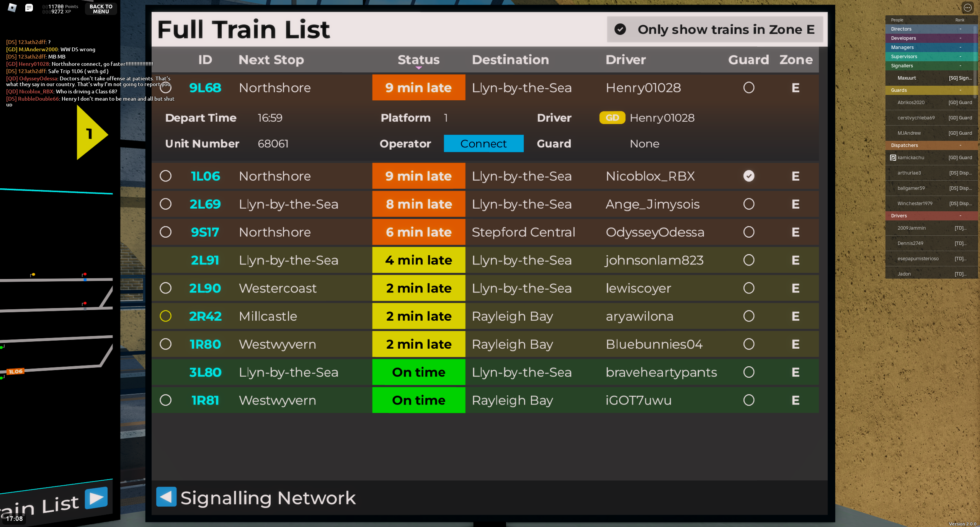Untick Only show trains in Zone E
This screenshot has height=527, width=980.
pos(620,29)
